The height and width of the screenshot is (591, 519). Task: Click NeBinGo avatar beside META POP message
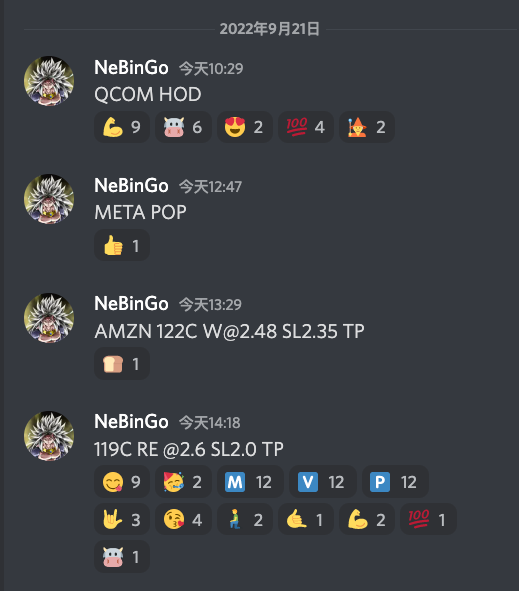(49, 199)
